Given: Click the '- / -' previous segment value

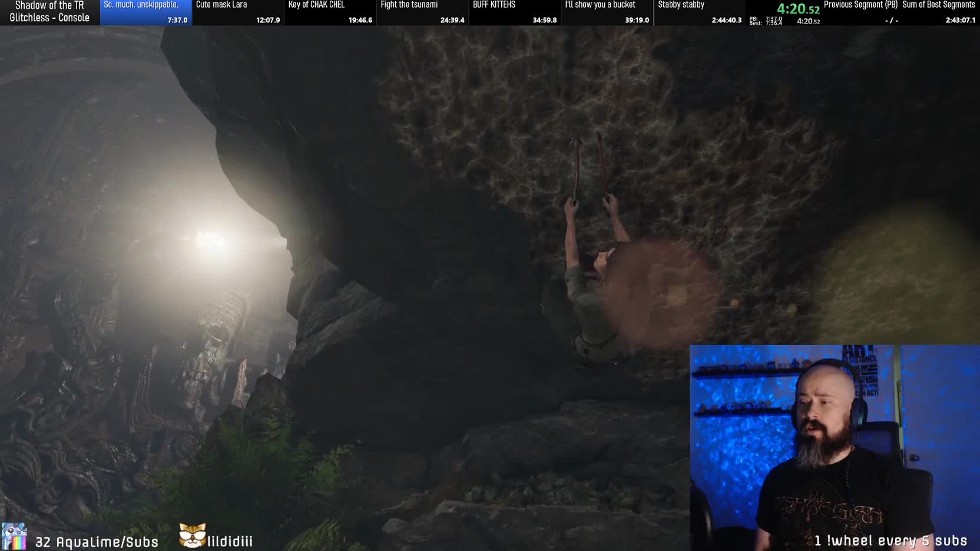Looking at the screenshot, I should tap(891, 20).
